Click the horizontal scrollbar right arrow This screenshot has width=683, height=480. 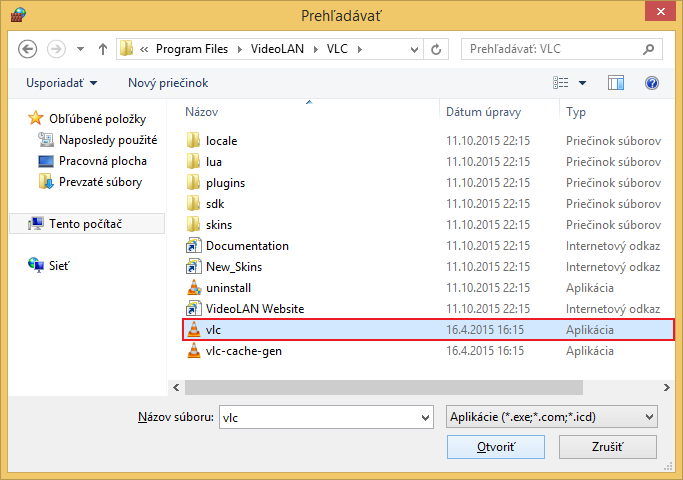[666, 387]
